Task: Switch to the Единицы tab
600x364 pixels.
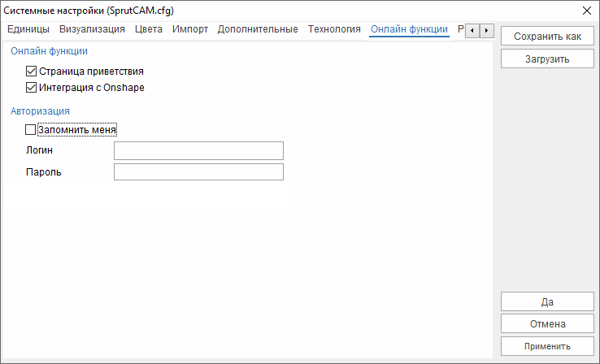Action: 28,29
